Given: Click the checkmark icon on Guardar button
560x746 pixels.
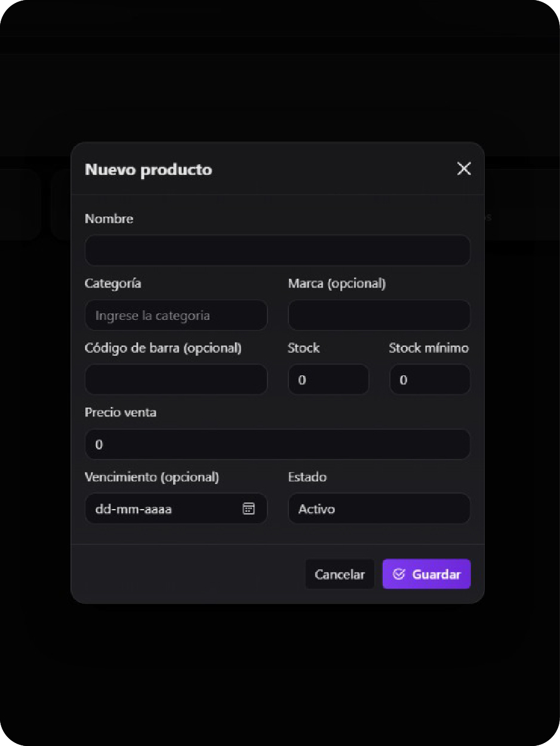Looking at the screenshot, I should (399, 574).
